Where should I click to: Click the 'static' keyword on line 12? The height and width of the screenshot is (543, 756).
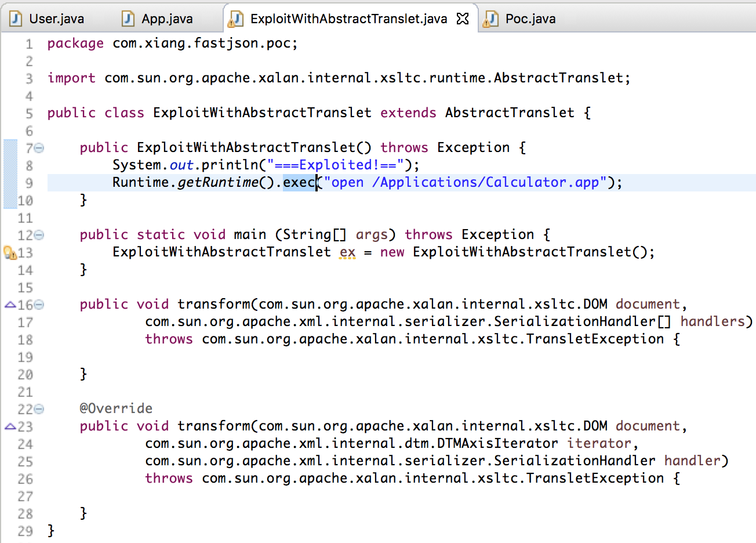tap(161, 234)
